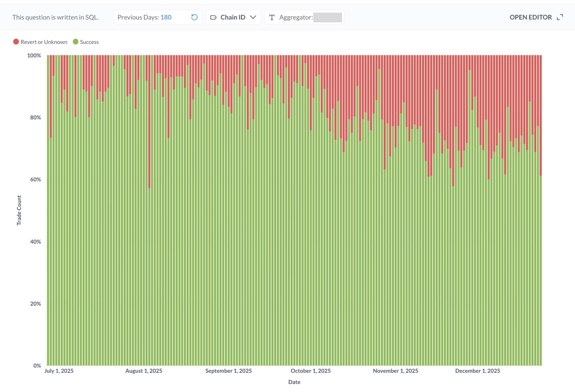Click the tall red bar in early August
Image resolution: width=575 pixels, height=392 pixels.
(x=149, y=121)
